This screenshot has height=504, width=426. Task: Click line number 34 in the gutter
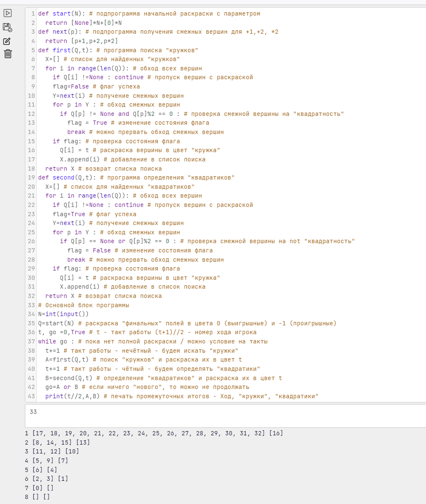click(x=31, y=314)
